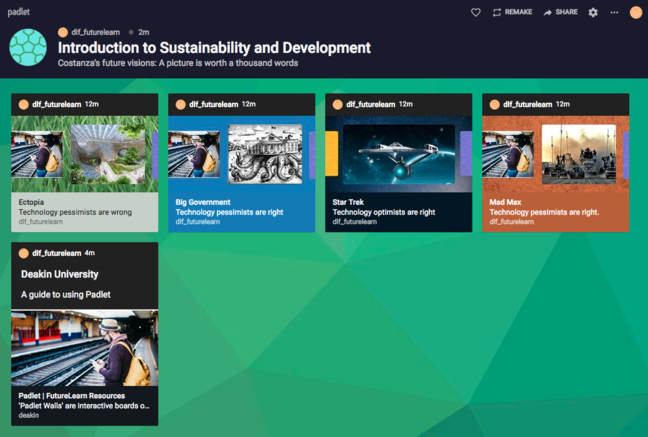Image resolution: width=648 pixels, height=437 pixels.
Task: Open the Star Trek spaceship image
Action: pos(398,154)
